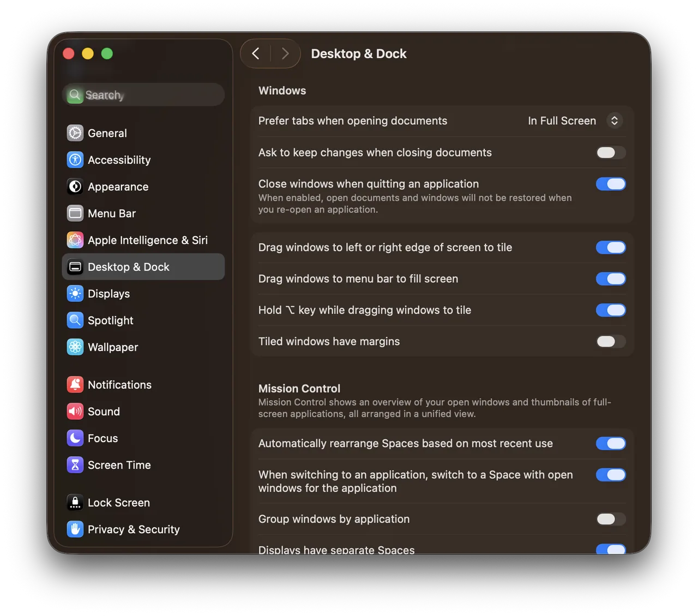The width and height of the screenshot is (698, 616).
Task: Click the Accessibility sidebar icon
Action: [x=75, y=160]
